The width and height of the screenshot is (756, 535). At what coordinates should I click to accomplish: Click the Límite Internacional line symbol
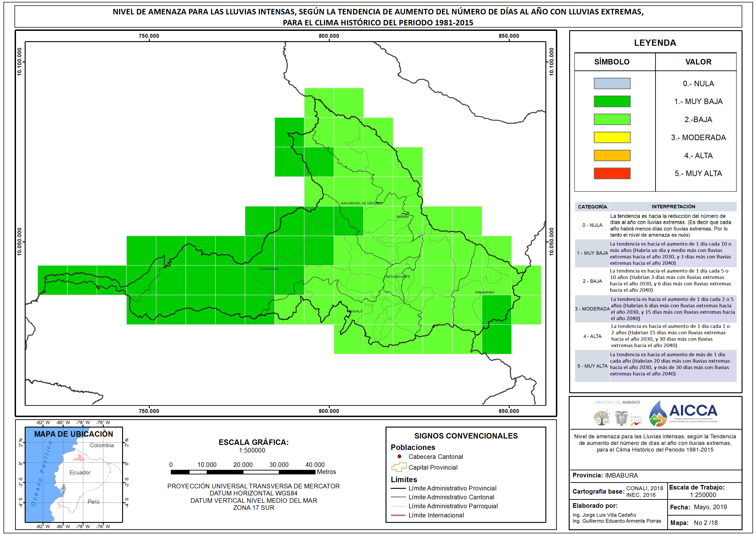coord(398,515)
